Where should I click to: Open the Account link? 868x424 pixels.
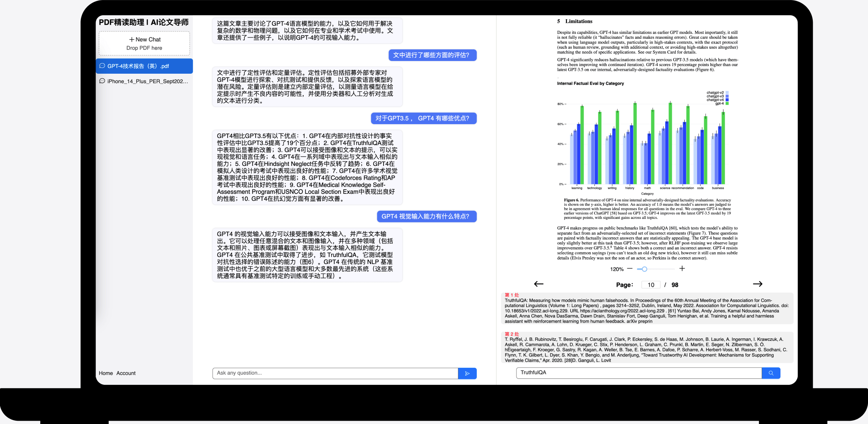126,373
